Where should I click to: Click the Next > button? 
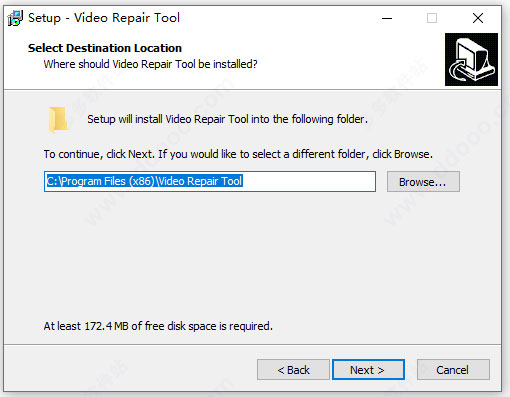tap(368, 370)
